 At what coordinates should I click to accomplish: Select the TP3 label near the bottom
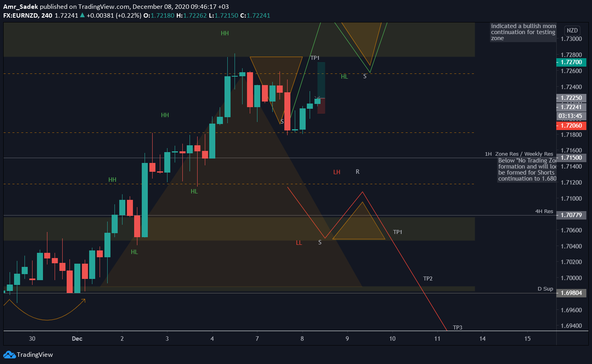457,327
